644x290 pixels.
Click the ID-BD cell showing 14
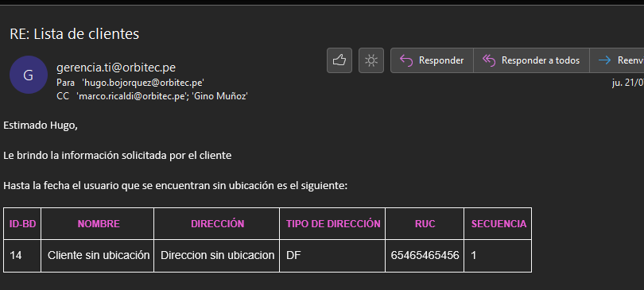22,256
